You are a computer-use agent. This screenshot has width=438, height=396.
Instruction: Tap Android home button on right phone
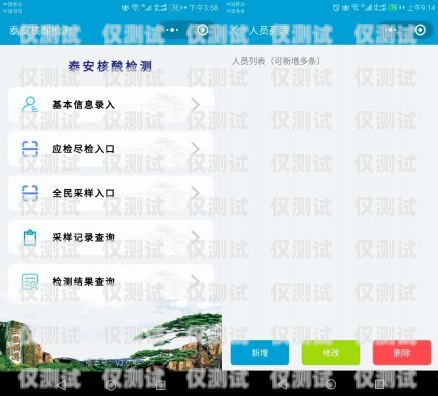tap(330, 384)
